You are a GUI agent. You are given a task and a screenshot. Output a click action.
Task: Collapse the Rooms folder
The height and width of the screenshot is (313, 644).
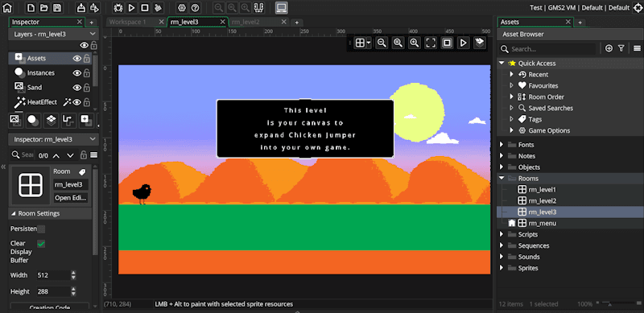click(501, 179)
